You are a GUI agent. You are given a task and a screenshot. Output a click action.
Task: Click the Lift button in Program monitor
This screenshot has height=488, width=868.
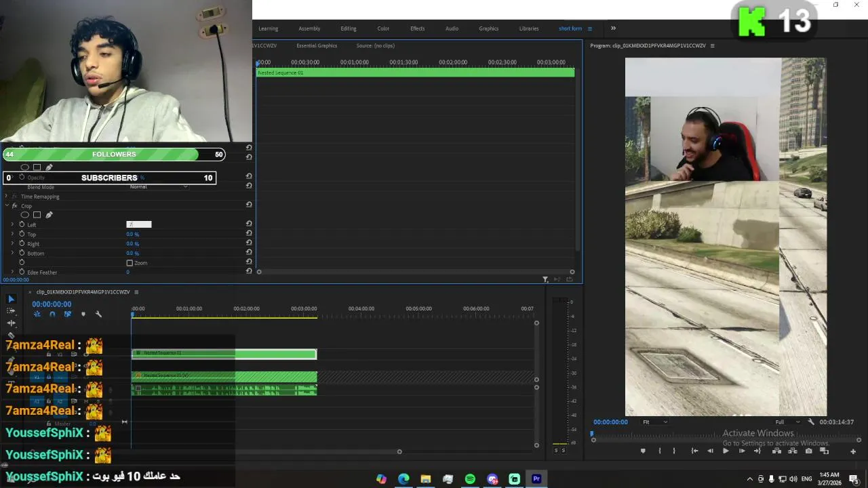776,451
